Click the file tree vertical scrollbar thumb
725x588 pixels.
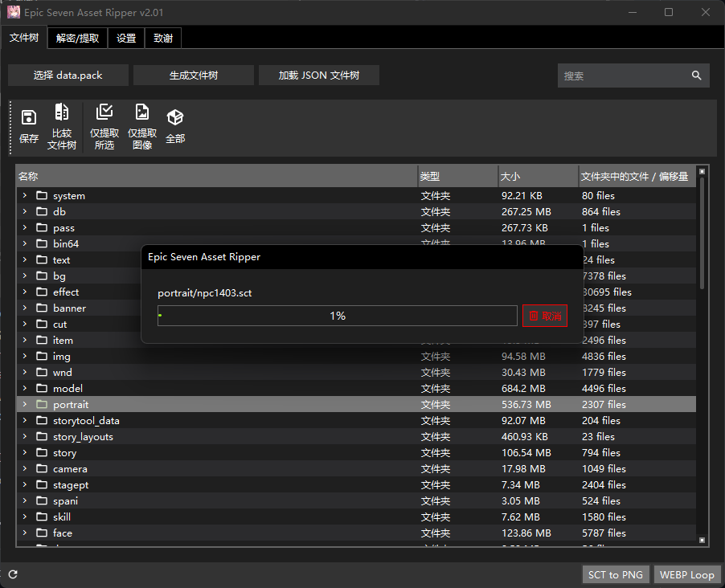pyautogui.click(x=702, y=234)
